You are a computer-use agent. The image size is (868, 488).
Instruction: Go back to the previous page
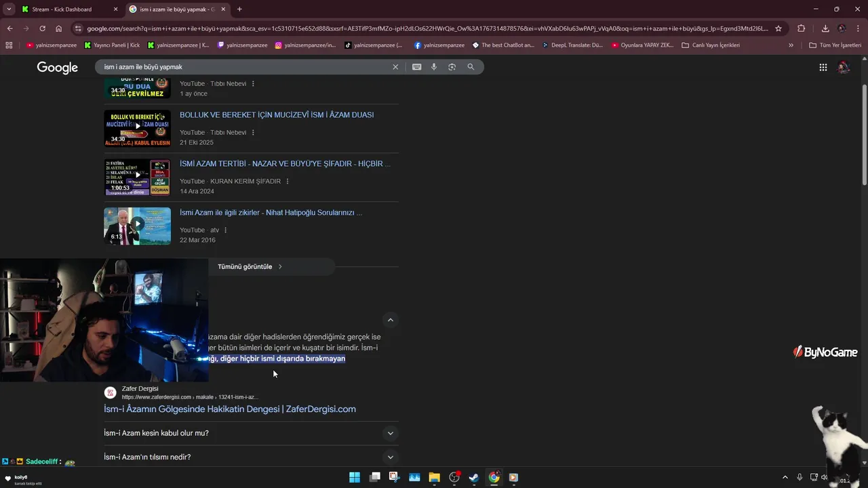[x=9, y=28]
